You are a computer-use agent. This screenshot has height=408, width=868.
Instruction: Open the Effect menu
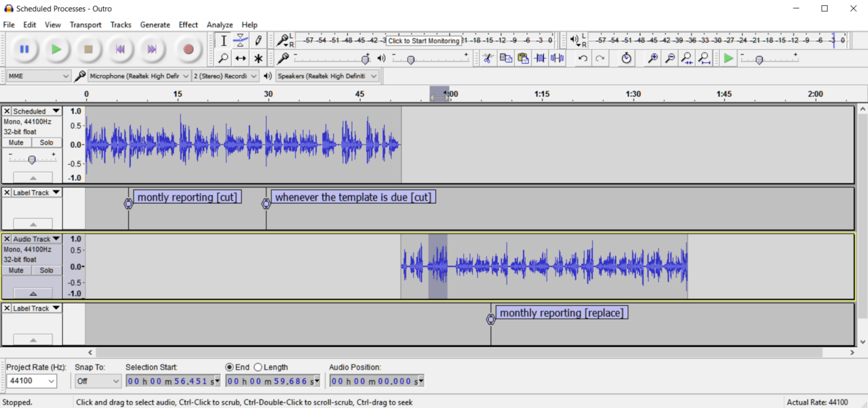(x=188, y=24)
